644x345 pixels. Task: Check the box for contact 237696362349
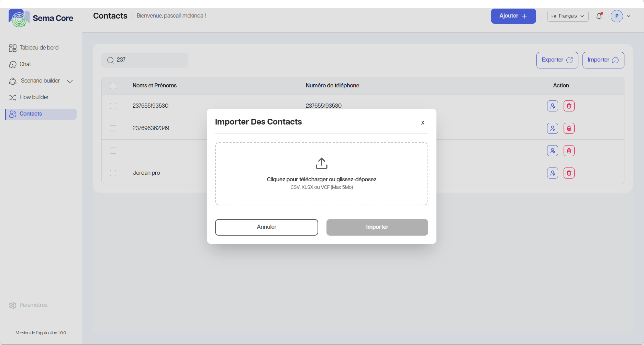[x=113, y=128]
